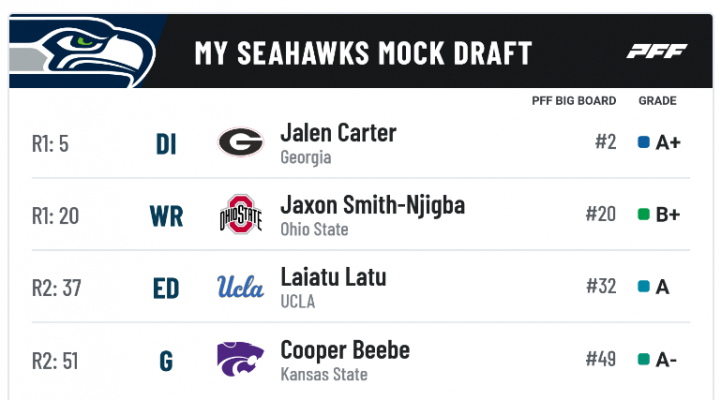721x400 pixels.
Task: Click the A- grade swatch for Beebe
Action: pyautogui.click(x=644, y=359)
